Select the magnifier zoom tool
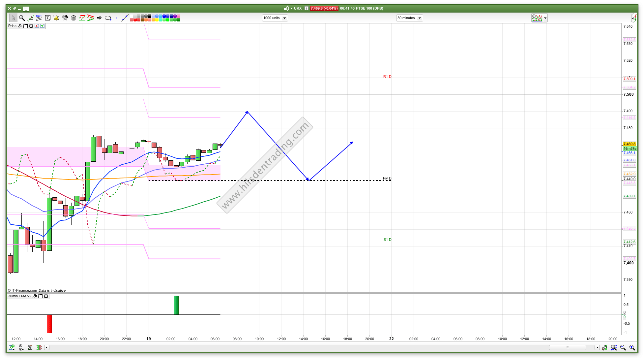Image resolution: width=644 pixels, height=360 pixels. click(22, 18)
